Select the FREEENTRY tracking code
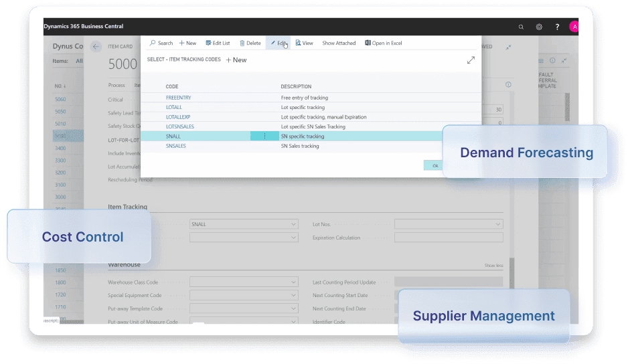The image size is (628, 364). [x=178, y=98]
